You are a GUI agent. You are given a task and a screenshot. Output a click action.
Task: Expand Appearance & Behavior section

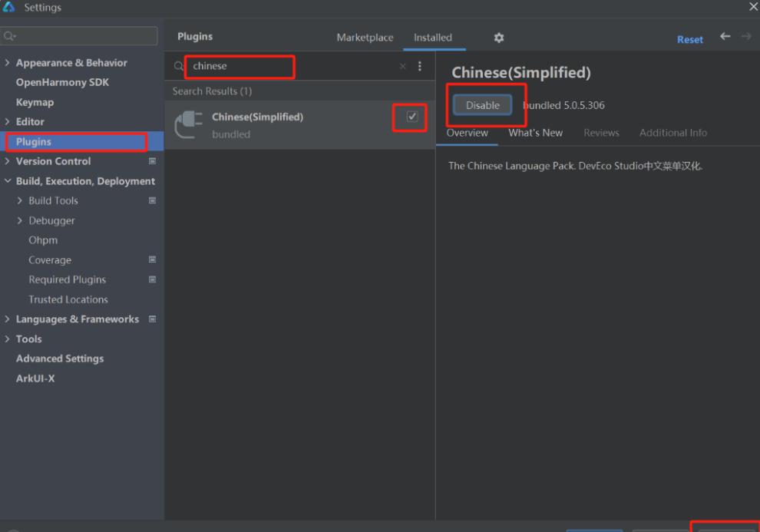coord(7,62)
